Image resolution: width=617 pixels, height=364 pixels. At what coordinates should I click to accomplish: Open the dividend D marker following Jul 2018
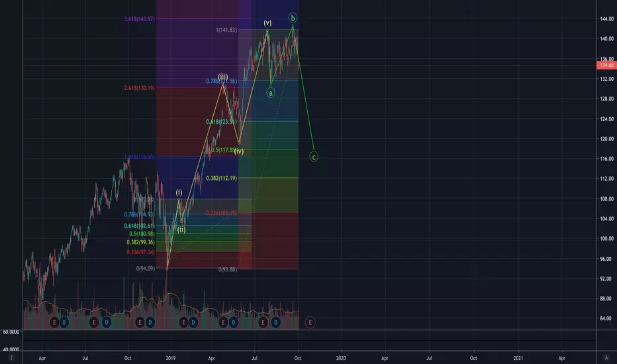point(106,323)
